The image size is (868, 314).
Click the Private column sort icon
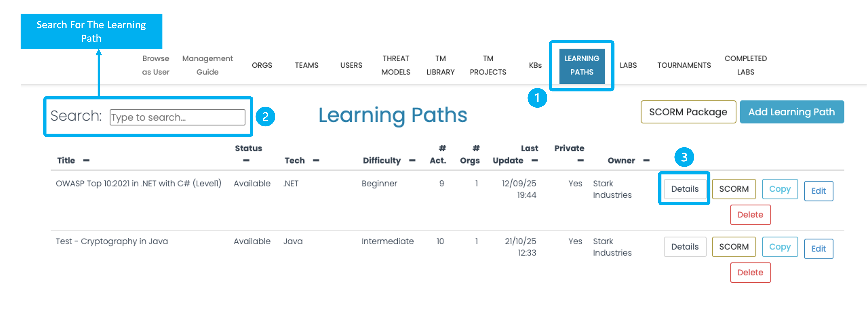[580, 160]
